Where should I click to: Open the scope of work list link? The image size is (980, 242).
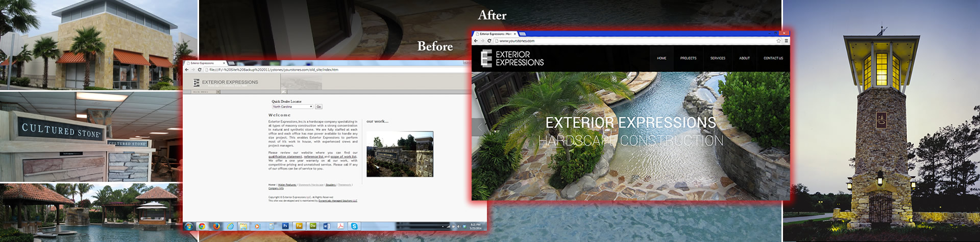(x=344, y=157)
